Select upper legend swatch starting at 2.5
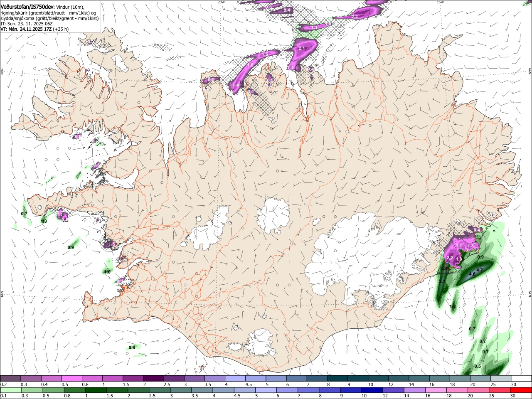 (x=174, y=378)
